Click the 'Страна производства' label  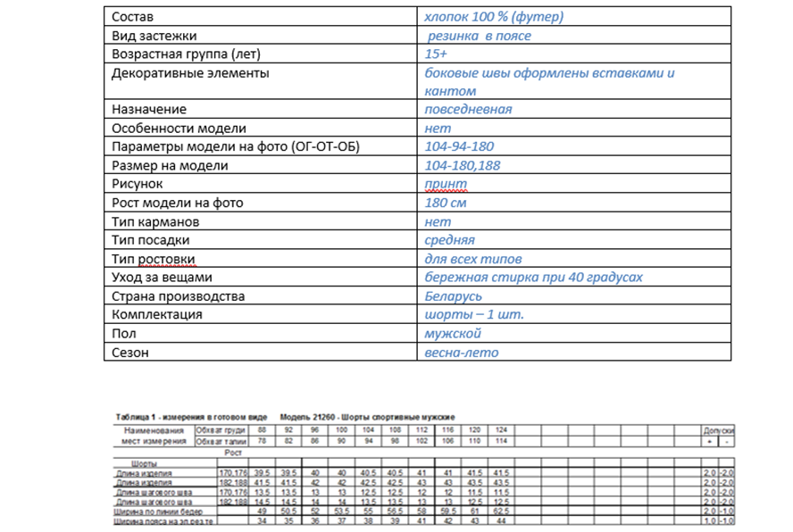click(x=178, y=296)
